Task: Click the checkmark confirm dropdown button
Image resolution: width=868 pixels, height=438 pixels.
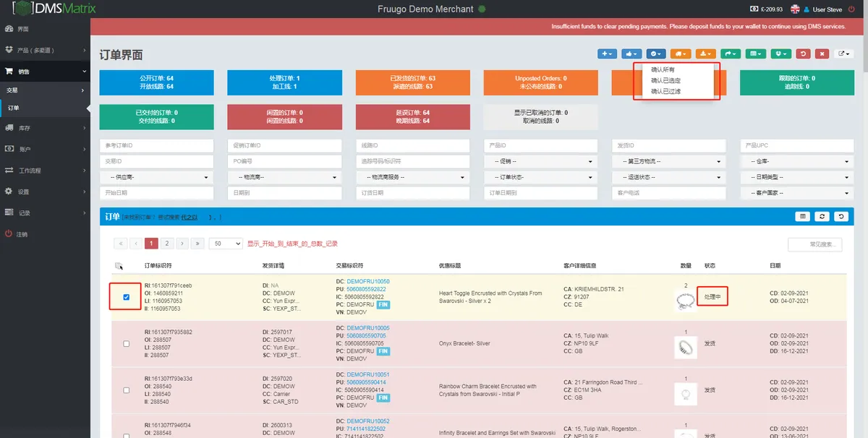Action: [656, 53]
